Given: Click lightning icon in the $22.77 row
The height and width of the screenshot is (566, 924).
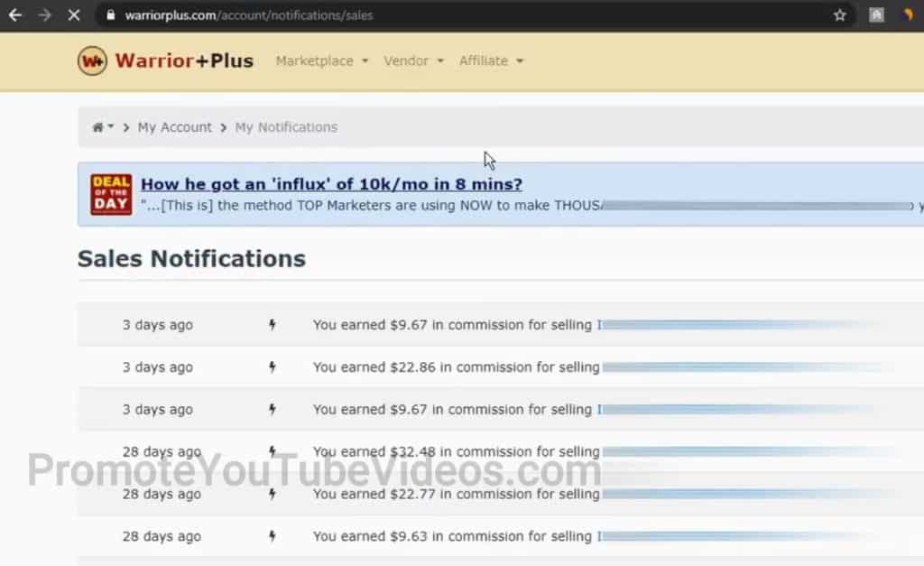Looking at the screenshot, I should pos(272,494).
